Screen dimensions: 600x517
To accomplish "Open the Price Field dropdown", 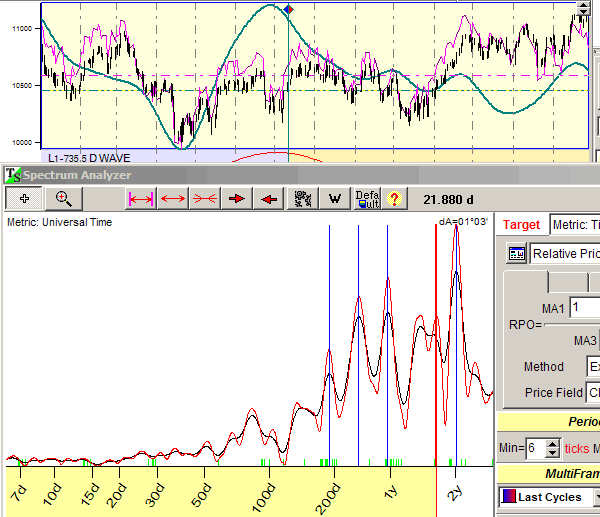I will pyautogui.click(x=593, y=393).
